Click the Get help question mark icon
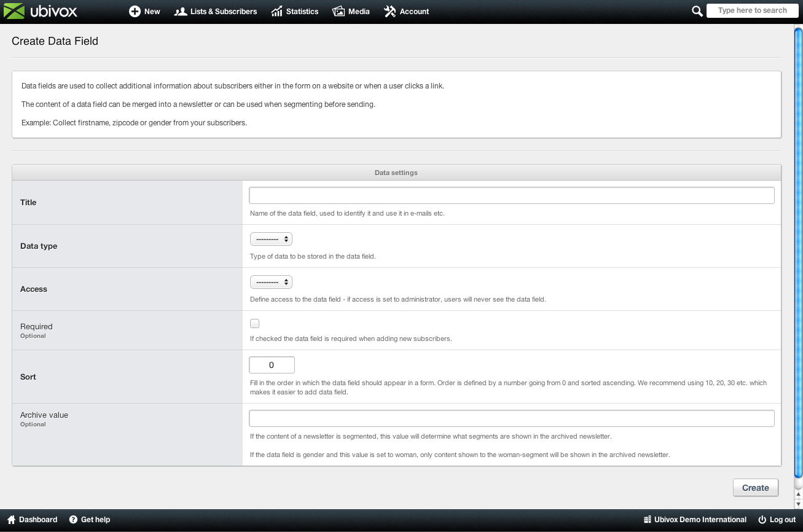803x532 pixels. coord(73,520)
